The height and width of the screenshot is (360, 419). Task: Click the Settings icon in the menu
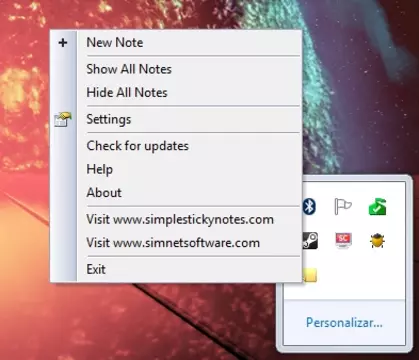click(63, 119)
